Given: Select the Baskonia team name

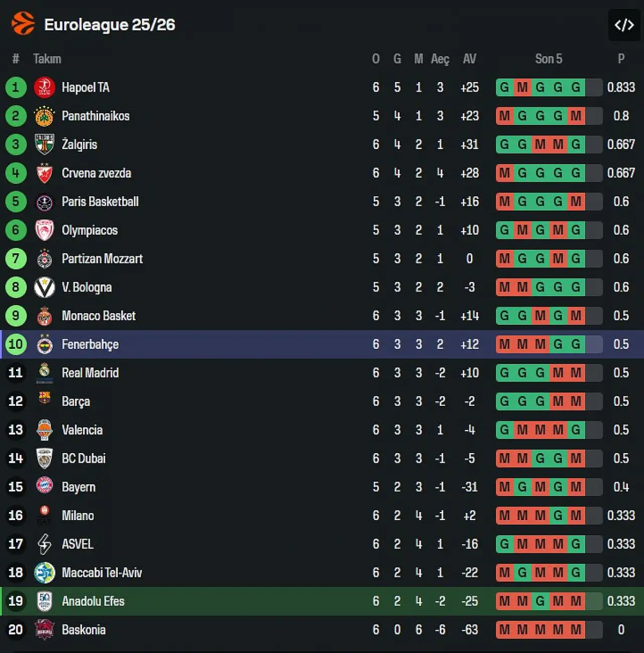Looking at the screenshot, I should click(x=84, y=630).
